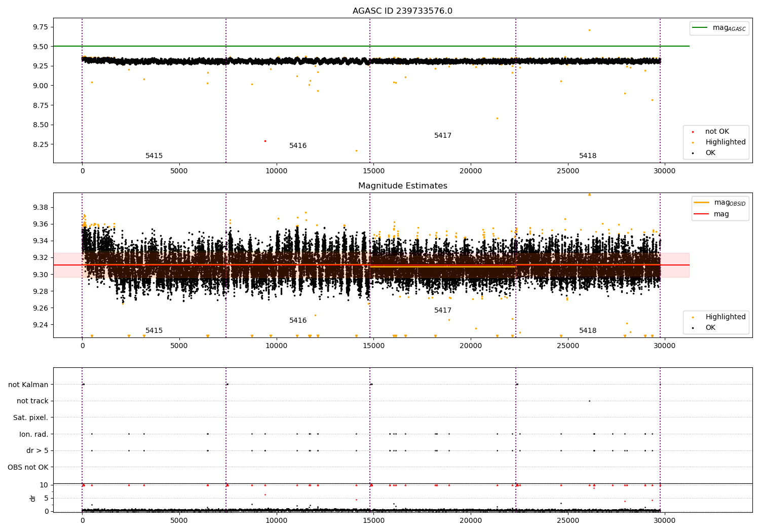
Task: Click the 9.50 y-tick label in top plot
Action: [40, 47]
